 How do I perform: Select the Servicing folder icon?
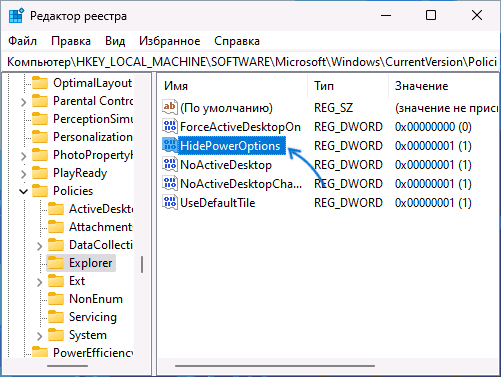[56, 317]
